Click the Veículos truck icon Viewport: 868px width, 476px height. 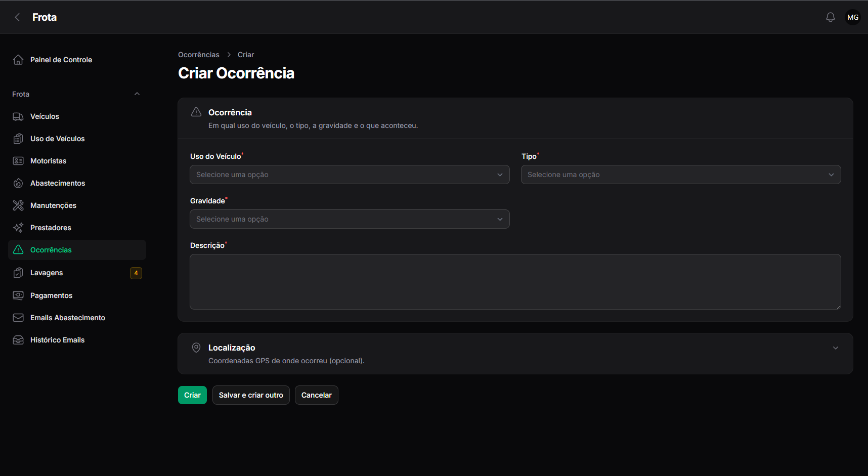pyautogui.click(x=18, y=116)
